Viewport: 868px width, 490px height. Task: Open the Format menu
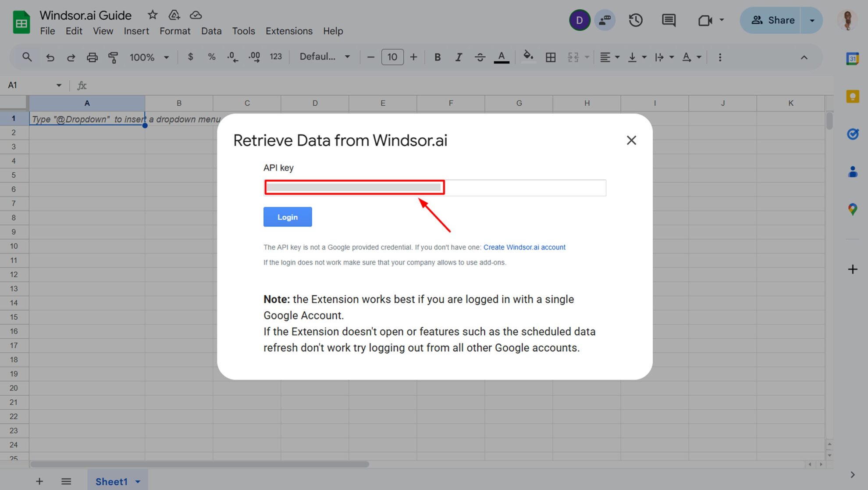(175, 31)
